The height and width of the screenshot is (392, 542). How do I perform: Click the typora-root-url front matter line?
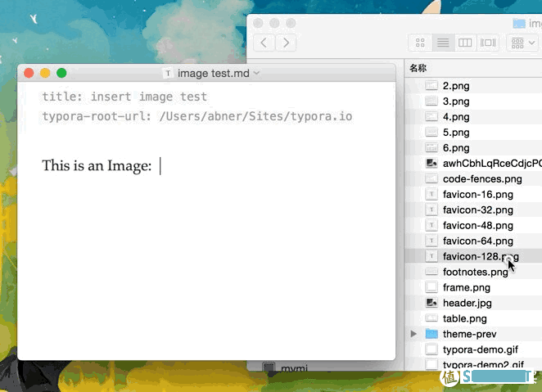[x=197, y=116]
